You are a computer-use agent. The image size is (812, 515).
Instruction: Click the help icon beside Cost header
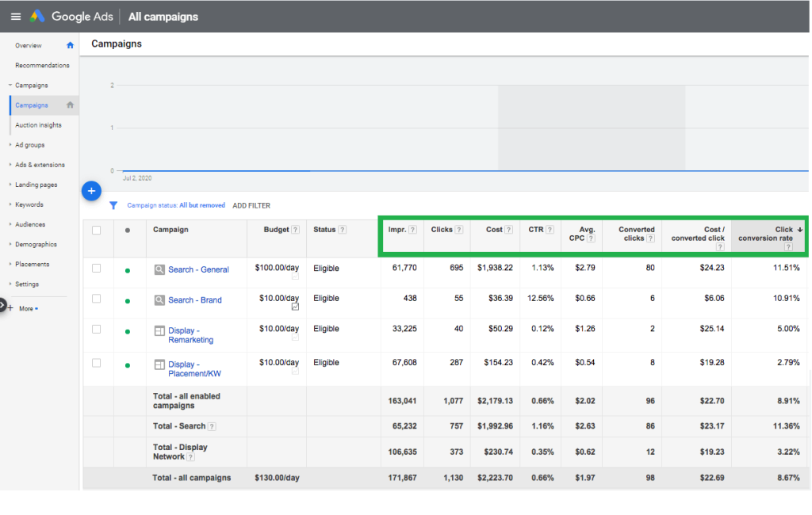(x=508, y=230)
